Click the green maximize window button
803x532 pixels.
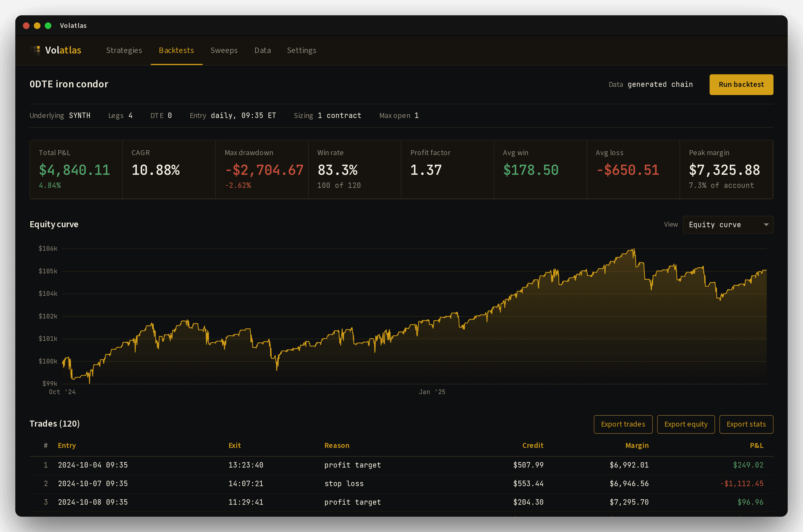tap(48, 25)
